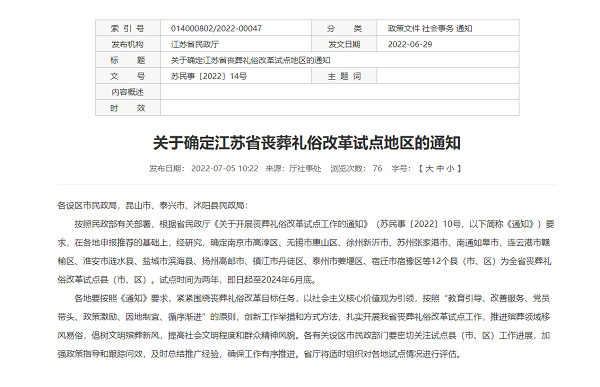600x387 pixels.
Task: Click the empty 内容概述 field
Action: (x=339, y=92)
